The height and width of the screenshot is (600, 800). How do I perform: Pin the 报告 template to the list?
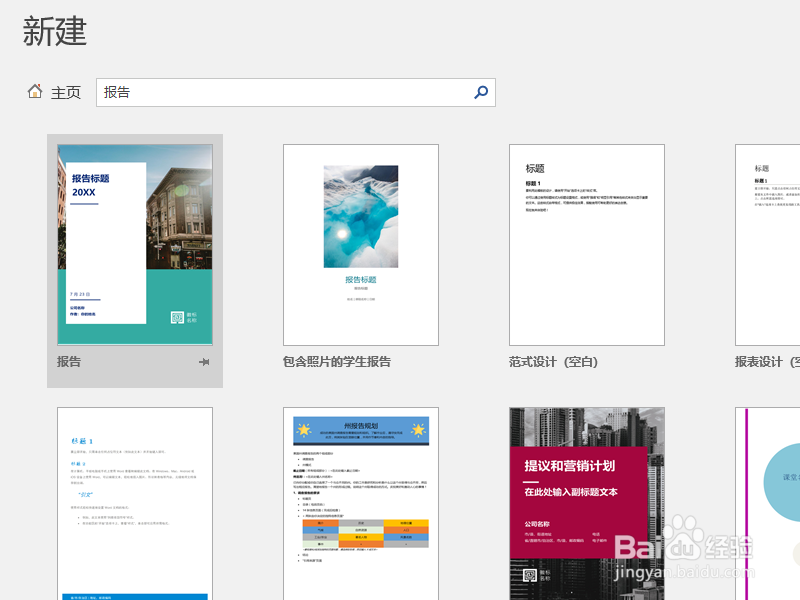pos(204,362)
